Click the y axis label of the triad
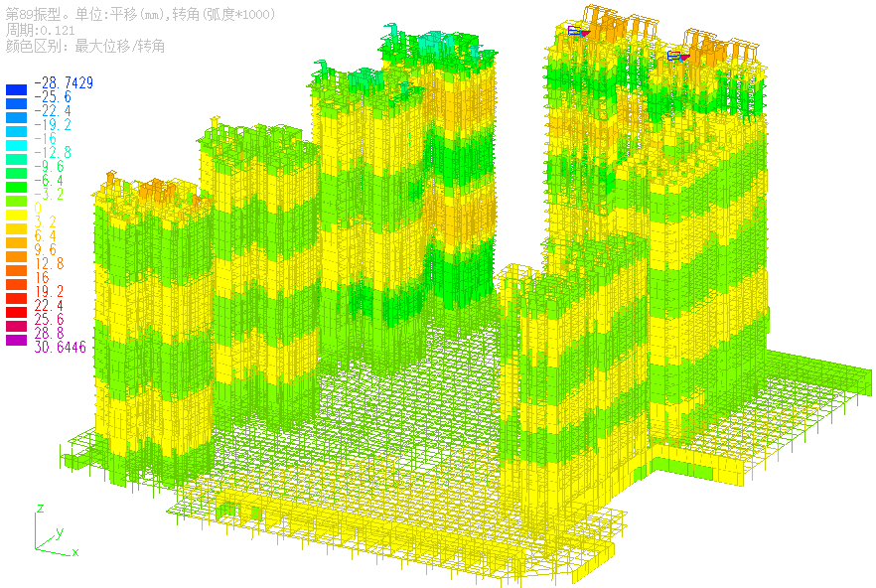Viewport: 876px width, 588px height. pyautogui.click(x=60, y=532)
